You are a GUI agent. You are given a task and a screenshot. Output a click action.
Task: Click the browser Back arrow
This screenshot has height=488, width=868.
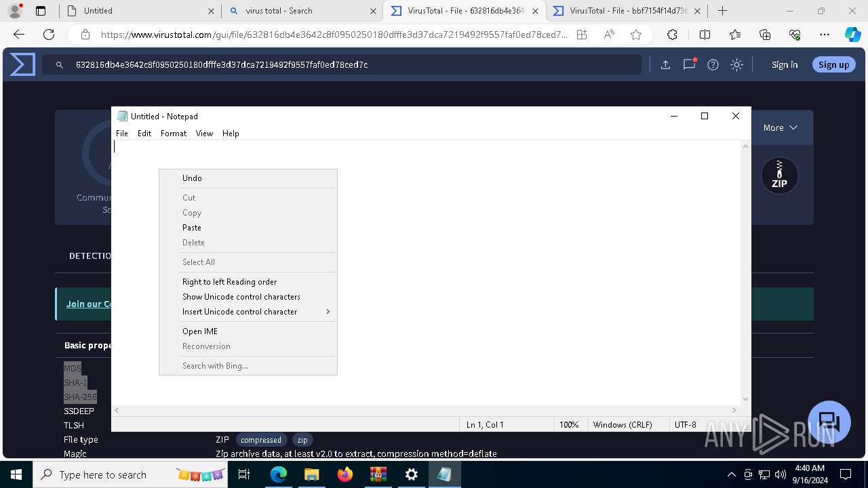[x=19, y=35]
